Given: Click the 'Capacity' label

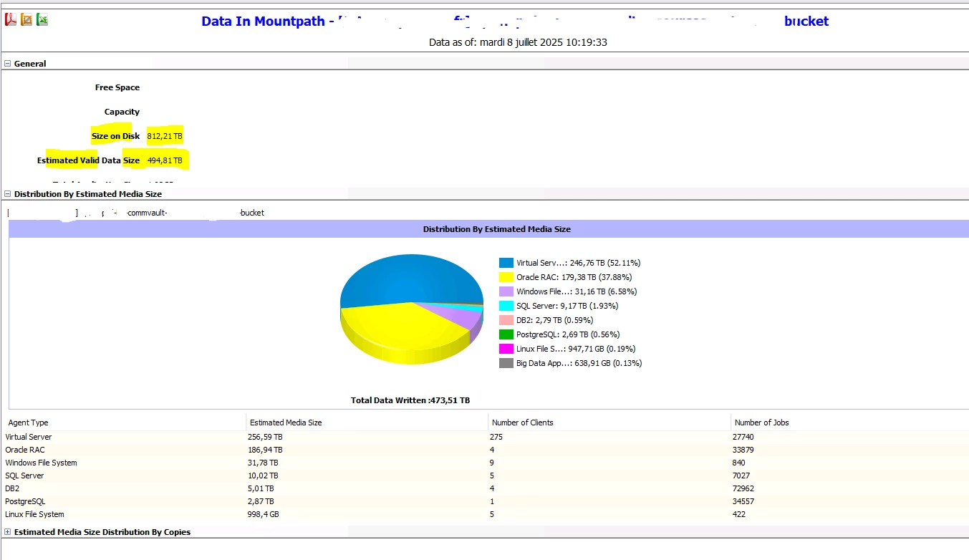Looking at the screenshot, I should 122,112.
